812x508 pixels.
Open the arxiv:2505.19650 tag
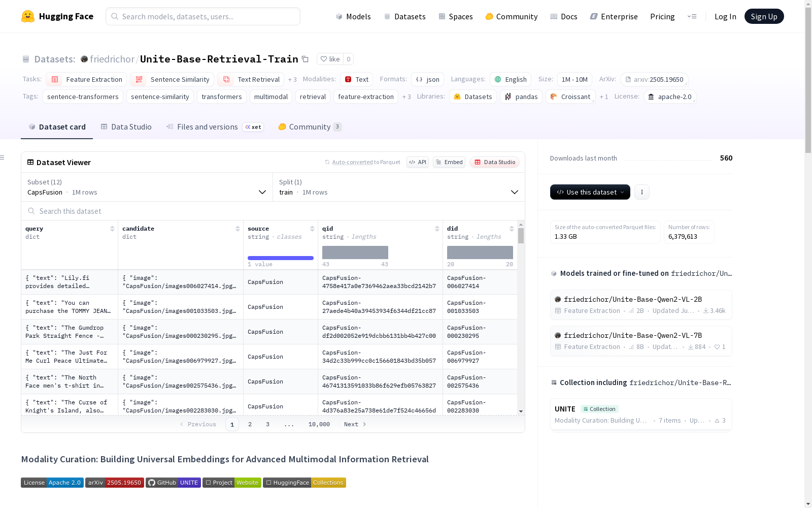654,79
